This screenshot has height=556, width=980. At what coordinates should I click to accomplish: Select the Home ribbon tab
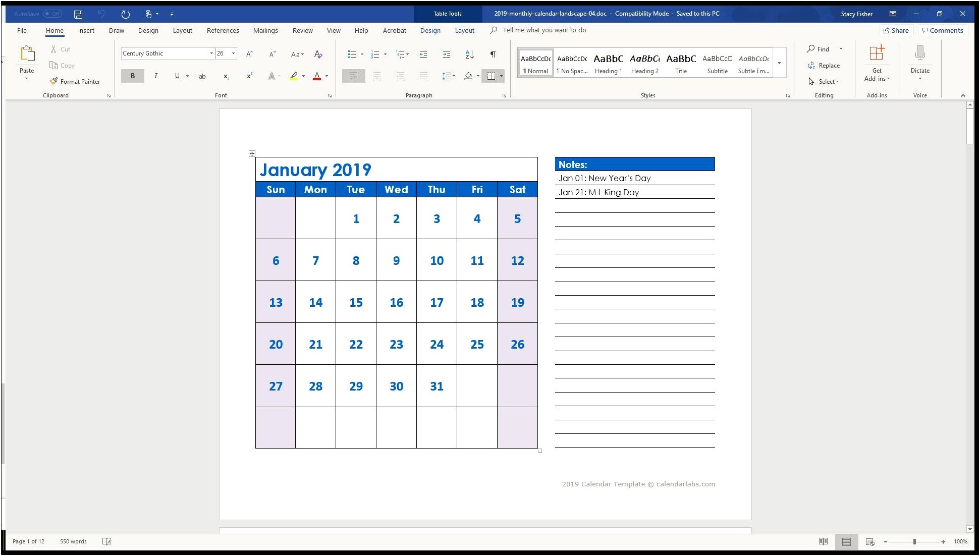(x=55, y=30)
